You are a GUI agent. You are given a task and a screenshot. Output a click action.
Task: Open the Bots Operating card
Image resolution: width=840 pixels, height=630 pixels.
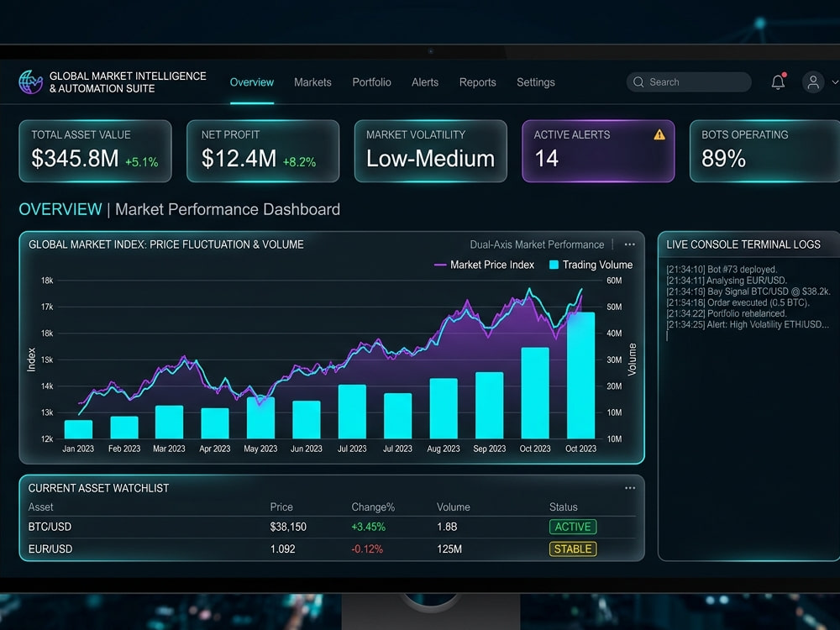tap(765, 151)
